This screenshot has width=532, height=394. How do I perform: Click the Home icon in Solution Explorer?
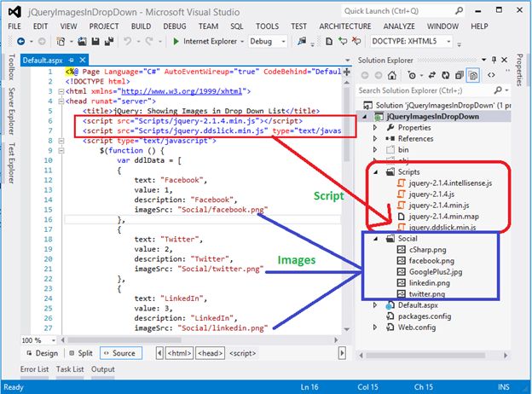pyautogui.click(x=392, y=75)
